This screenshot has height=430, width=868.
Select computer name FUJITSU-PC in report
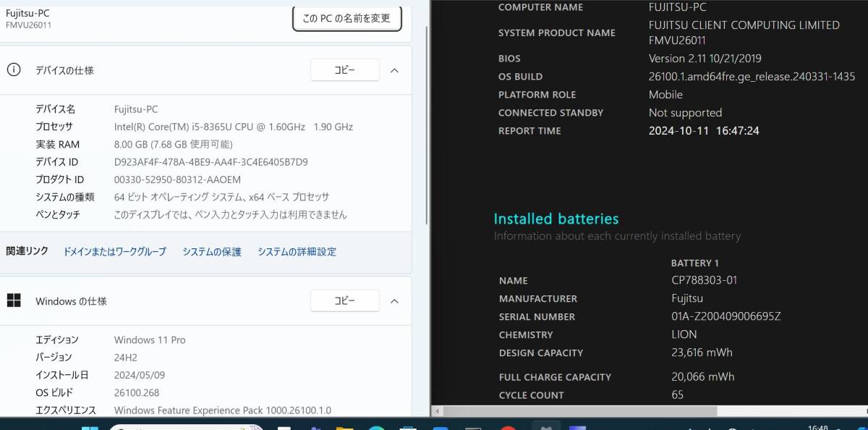[x=677, y=7]
